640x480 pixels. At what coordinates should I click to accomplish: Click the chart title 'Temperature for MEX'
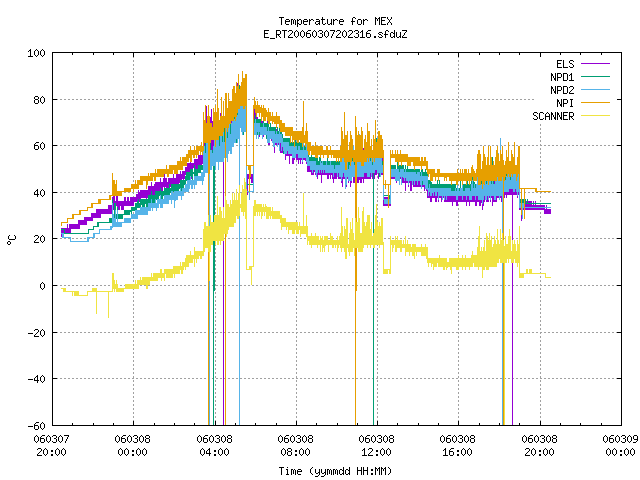coord(335,21)
